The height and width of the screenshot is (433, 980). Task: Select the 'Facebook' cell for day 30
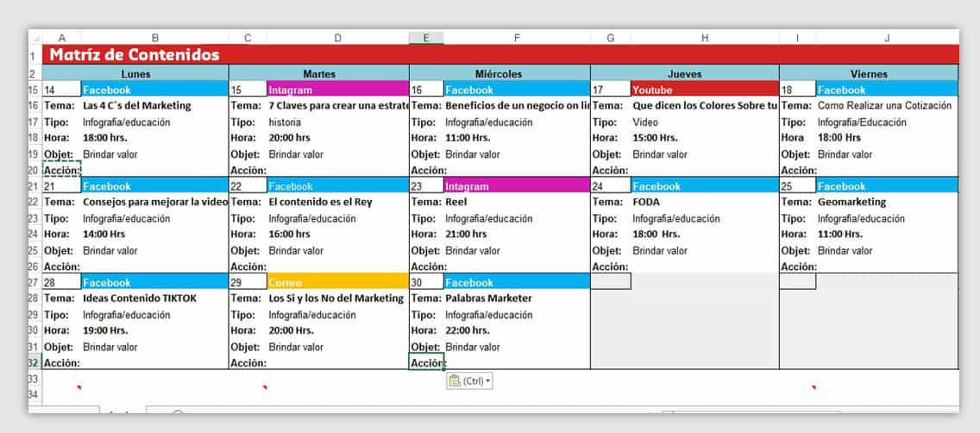(x=516, y=282)
